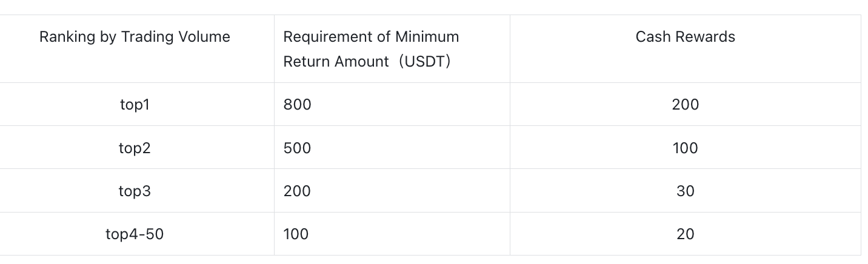This screenshot has height=264, width=868.
Task: Click the "Cash Rewards" column header
Action: (685, 37)
